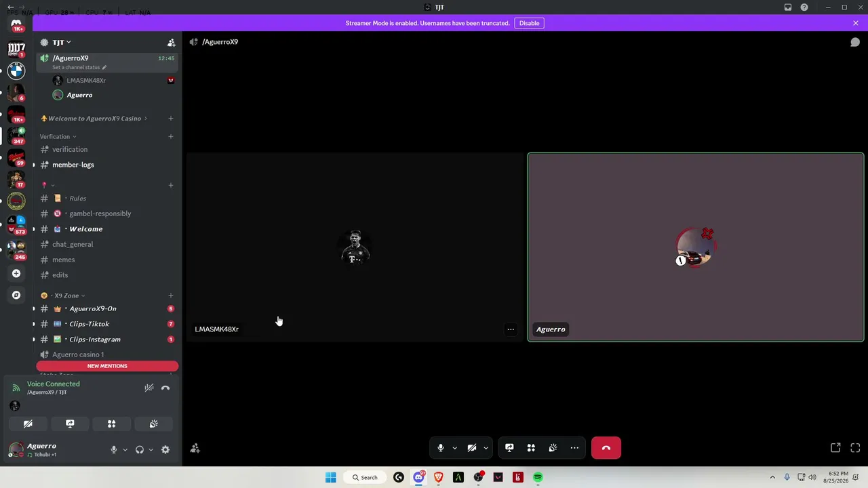
Task: Jump to NEW MENTIONS
Action: coord(107,366)
